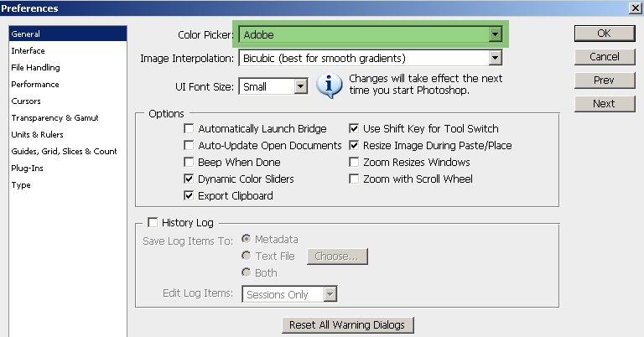This screenshot has width=644, height=337.
Task: Enable Zoom with Scroll Wheel
Action: 355,179
